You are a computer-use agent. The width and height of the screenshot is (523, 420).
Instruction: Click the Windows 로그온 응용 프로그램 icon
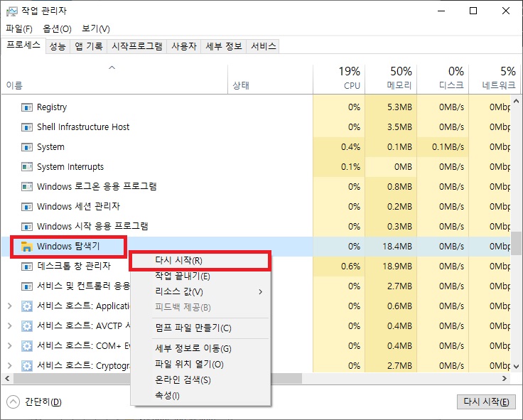(x=27, y=187)
